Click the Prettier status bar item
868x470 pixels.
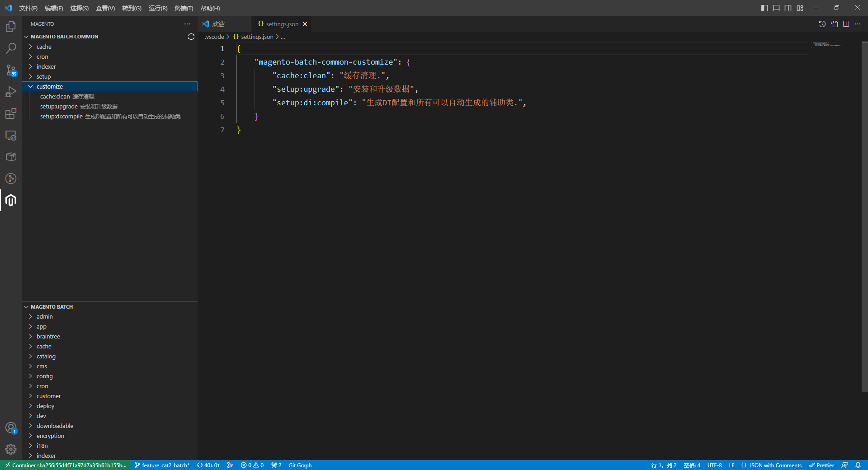click(x=821, y=465)
